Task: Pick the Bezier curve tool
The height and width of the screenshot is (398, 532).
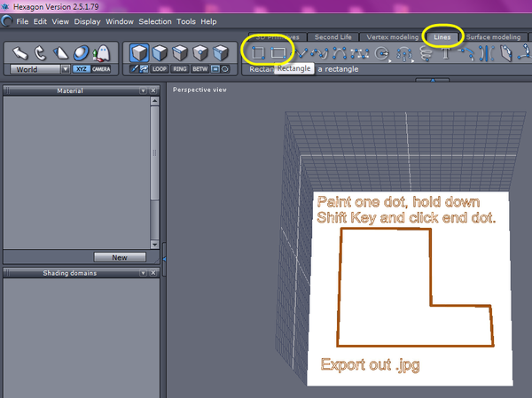Action: (x=360, y=53)
